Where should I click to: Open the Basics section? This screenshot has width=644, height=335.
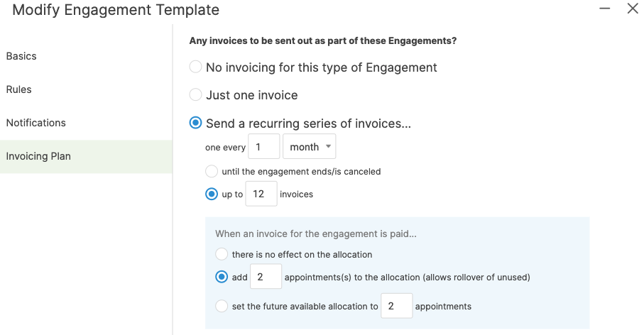tap(21, 56)
